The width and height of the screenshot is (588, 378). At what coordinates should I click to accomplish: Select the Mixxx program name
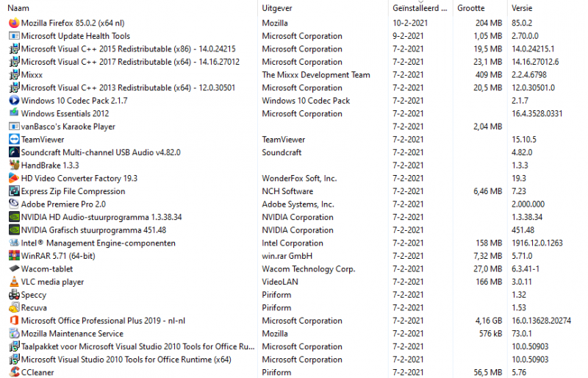pos(32,75)
